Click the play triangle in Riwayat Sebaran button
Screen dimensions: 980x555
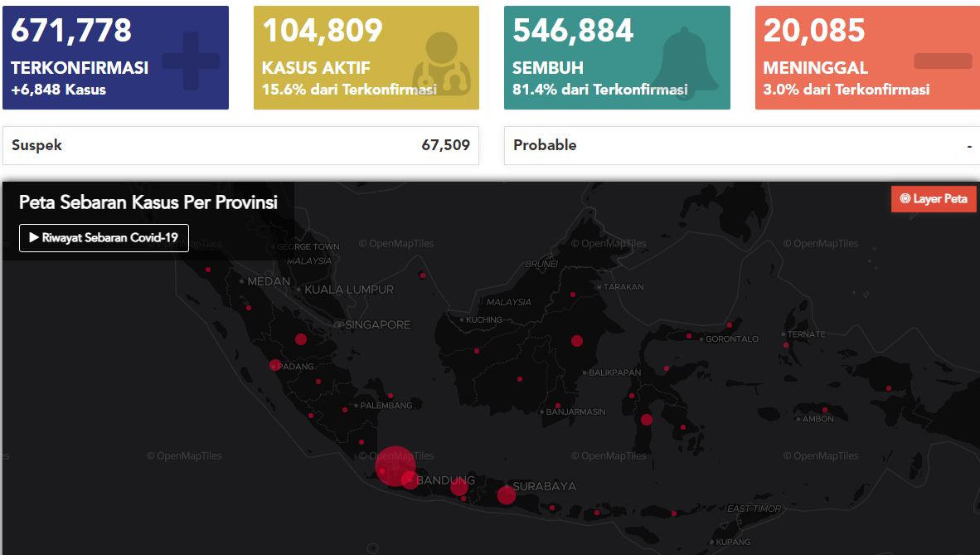(x=34, y=238)
